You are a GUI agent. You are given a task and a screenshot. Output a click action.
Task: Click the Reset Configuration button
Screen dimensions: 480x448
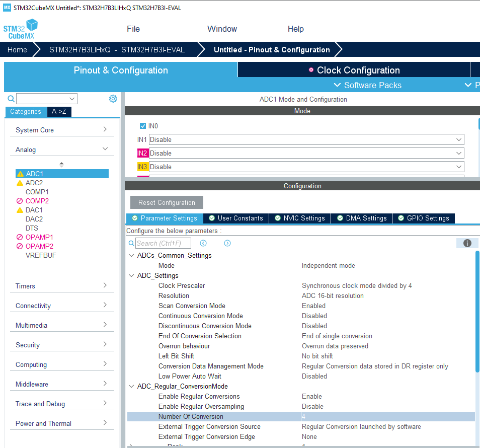[167, 202]
